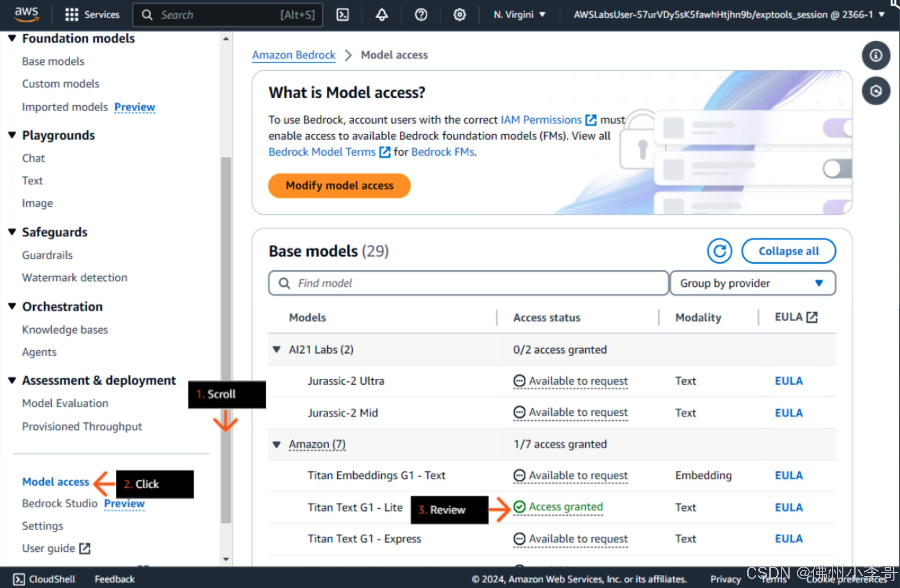Click Jurassic-2 Mid status icon
This screenshot has width=900, height=588.
pos(519,412)
